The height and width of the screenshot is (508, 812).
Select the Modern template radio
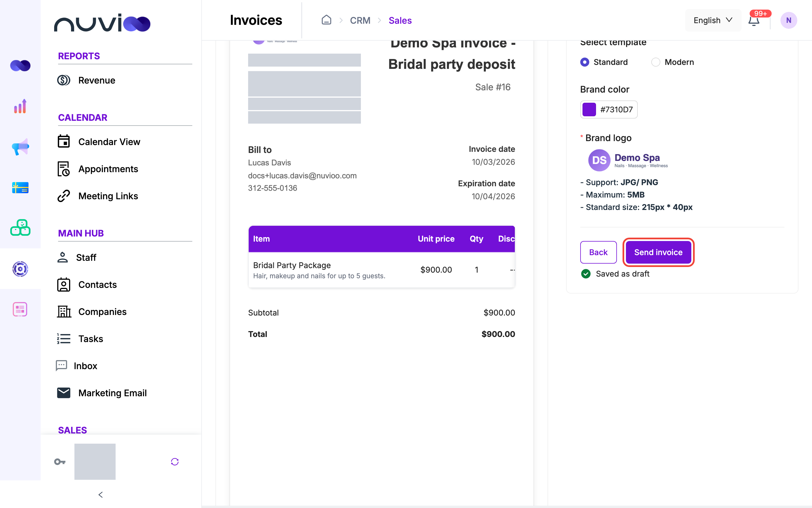point(656,62)
